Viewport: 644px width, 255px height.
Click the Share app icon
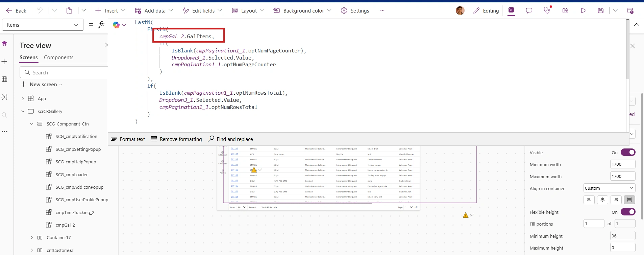[x=565, y=10]
